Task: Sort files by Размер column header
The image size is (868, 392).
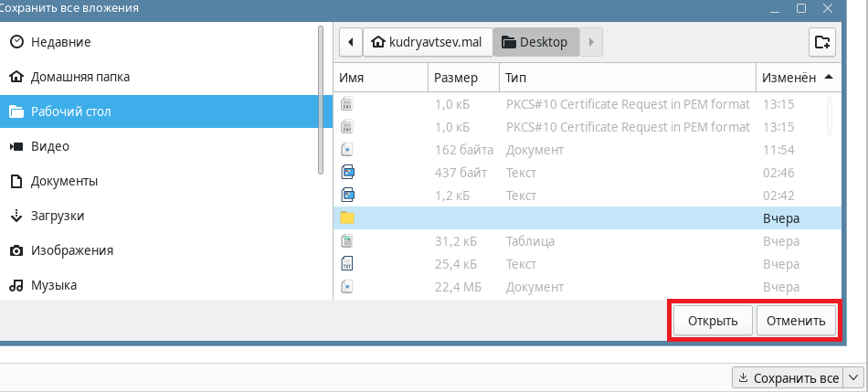Action: coord(463,78)
